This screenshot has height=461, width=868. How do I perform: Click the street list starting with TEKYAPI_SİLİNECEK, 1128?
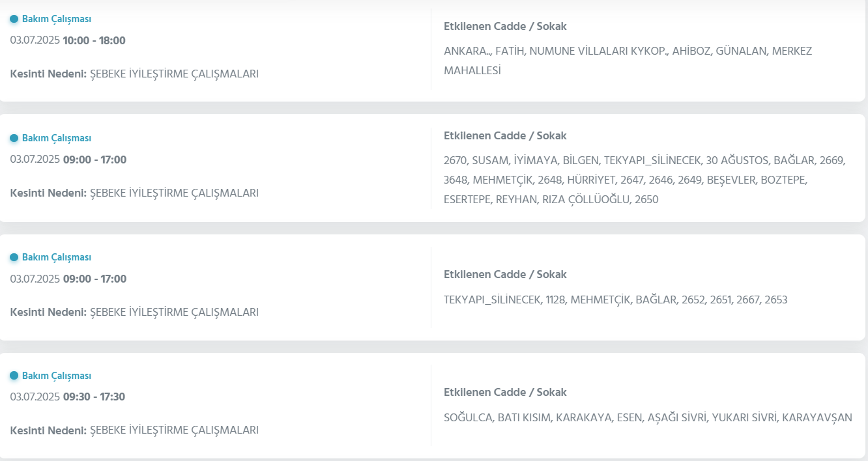click(x=615, y=300)
